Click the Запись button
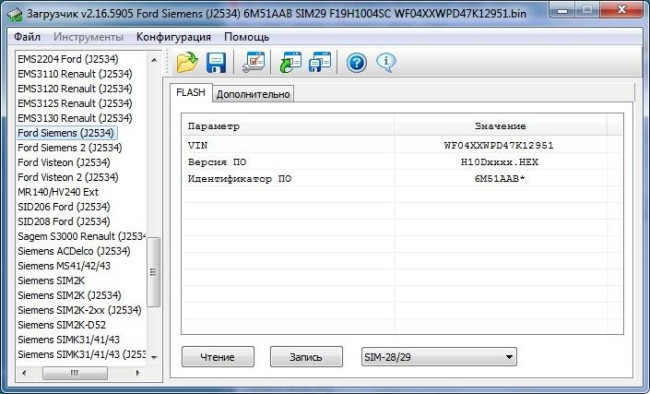Viewport: 650px width, 394px height. [x=306, y=357]
